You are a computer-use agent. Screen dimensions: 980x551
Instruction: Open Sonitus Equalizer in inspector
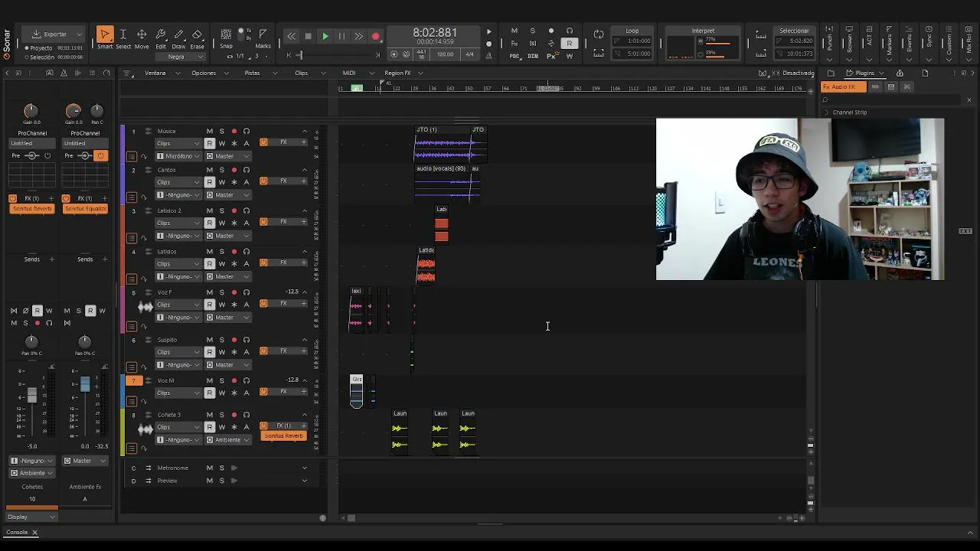(x=85, y=209)
